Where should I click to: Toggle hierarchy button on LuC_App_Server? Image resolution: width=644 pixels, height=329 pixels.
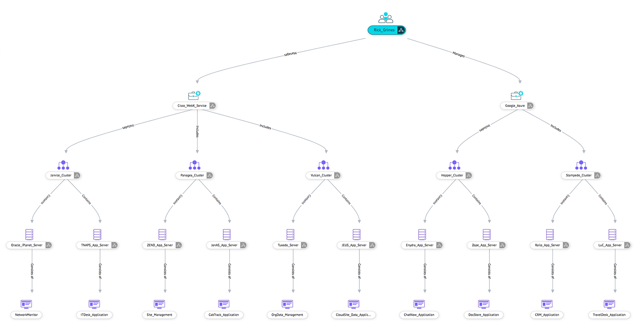click(627, 245)
